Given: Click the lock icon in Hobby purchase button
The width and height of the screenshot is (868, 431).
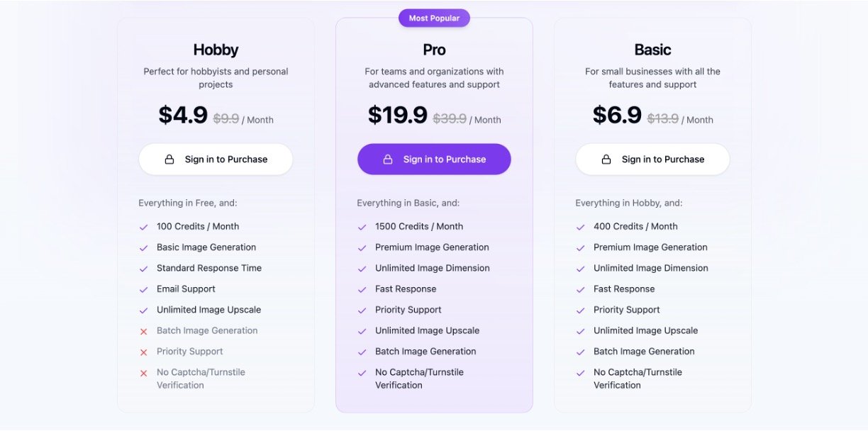Looking at the screenshot, I should (x=169, y=159).
